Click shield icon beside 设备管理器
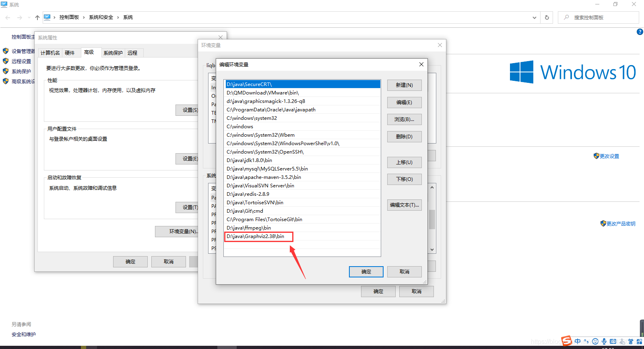 6,51
